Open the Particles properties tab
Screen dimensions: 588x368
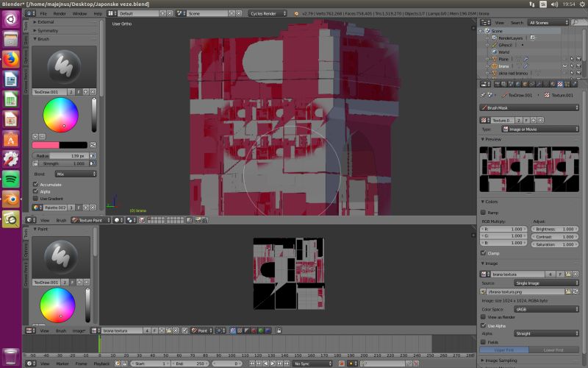(567, 84)
